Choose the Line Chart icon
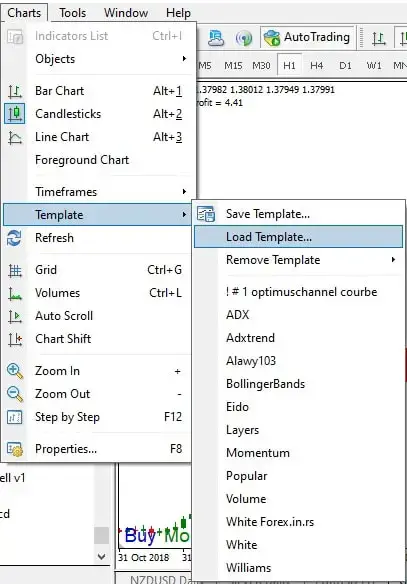Viewport: 407px width, 584px height. [x=15, y=137]
